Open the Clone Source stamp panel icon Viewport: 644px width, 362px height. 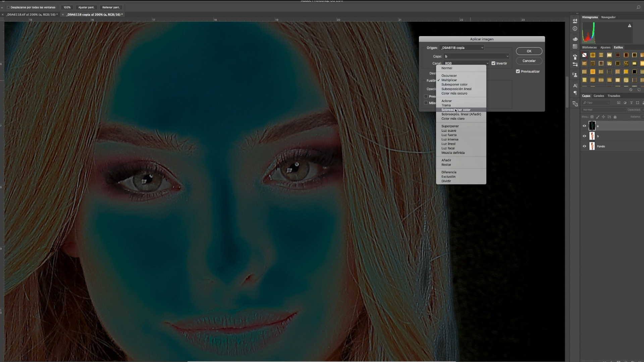pos(575,75)
